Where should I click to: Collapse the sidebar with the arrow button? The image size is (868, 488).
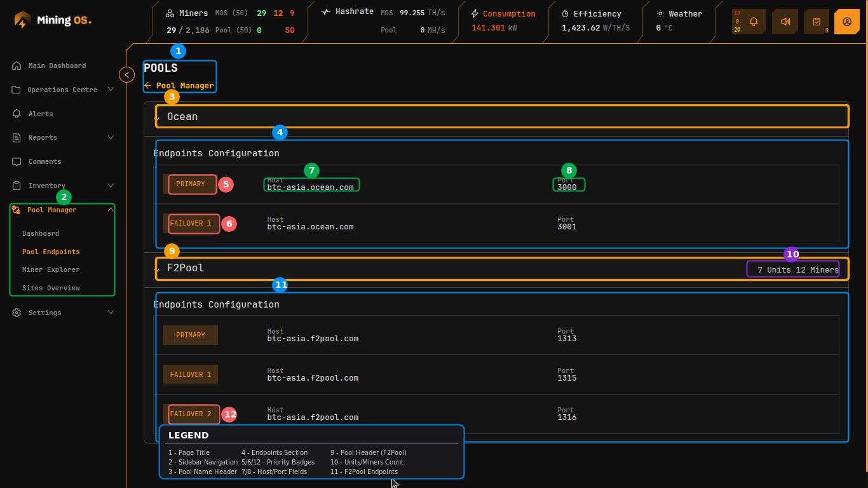[x=126, y=74]
